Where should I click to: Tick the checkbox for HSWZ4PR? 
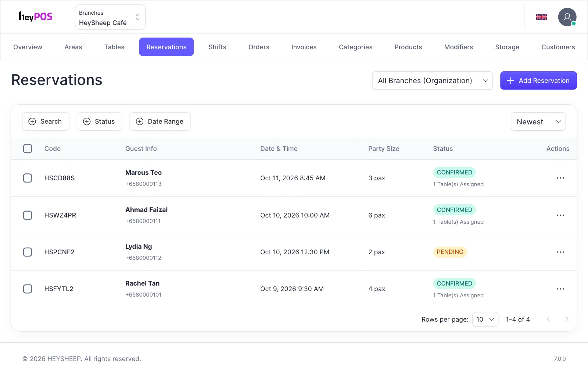tap(28, 215)
